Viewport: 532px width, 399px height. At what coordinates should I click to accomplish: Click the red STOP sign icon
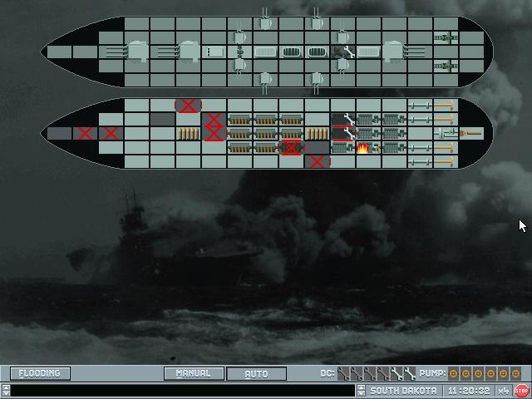click(x=521, y=391)
